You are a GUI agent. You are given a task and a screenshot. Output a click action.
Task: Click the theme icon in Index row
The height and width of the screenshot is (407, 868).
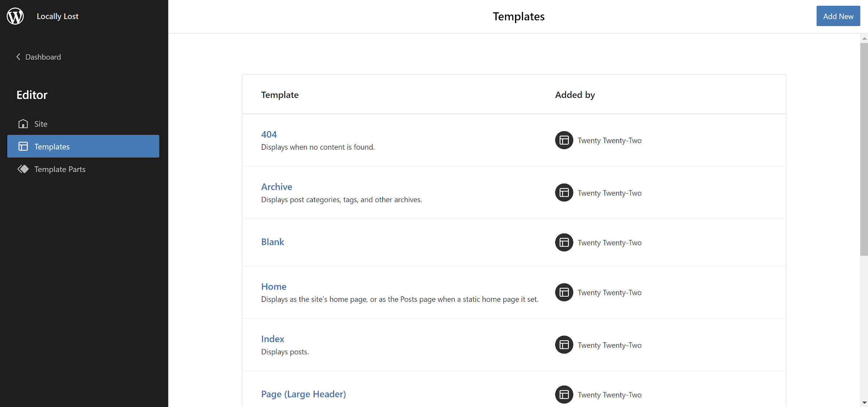(564, 345)
